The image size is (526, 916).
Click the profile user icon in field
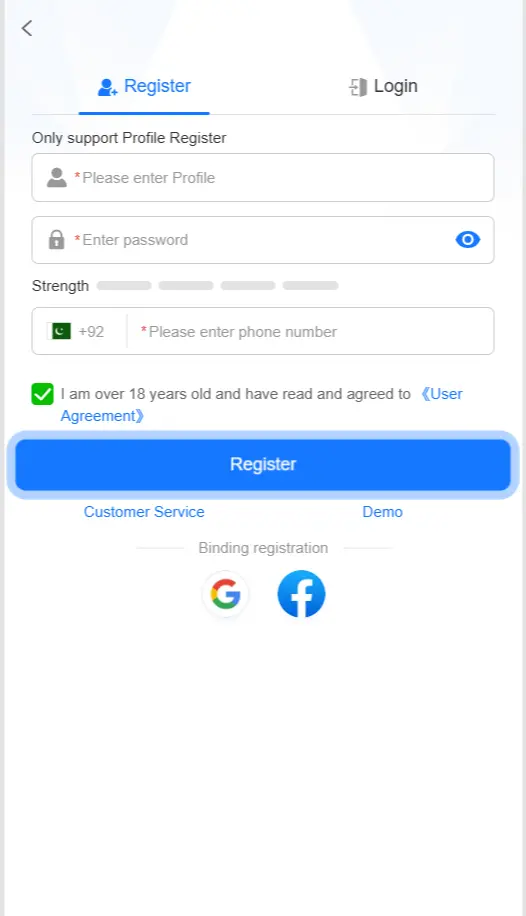(x=57, y=178)
